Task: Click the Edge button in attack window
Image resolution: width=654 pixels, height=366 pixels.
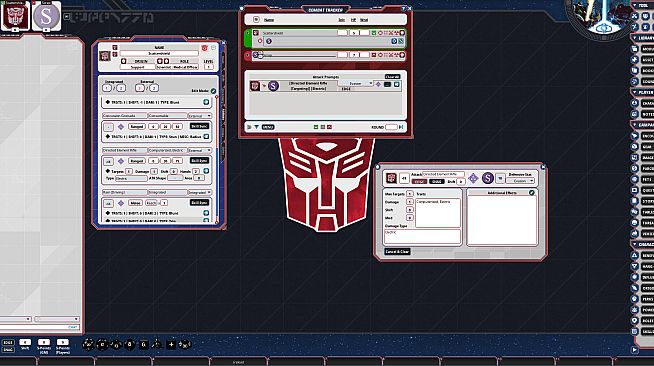Action: point(419,182)
